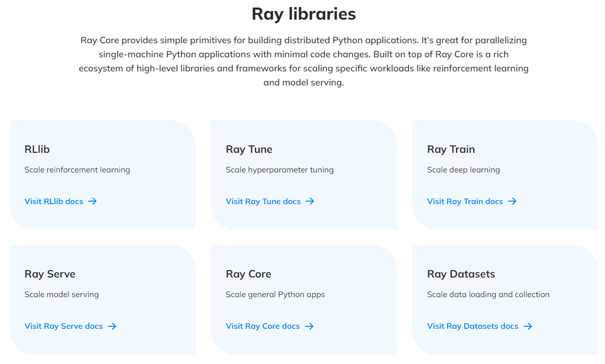Select the Ray Tune card heading
605x364 pixels.
click(249, 149)
